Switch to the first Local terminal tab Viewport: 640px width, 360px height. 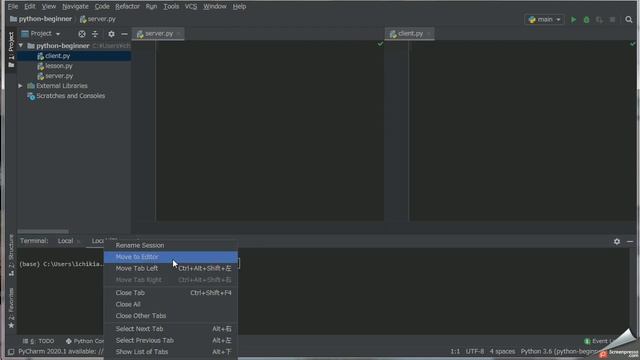tap(65, 241)
